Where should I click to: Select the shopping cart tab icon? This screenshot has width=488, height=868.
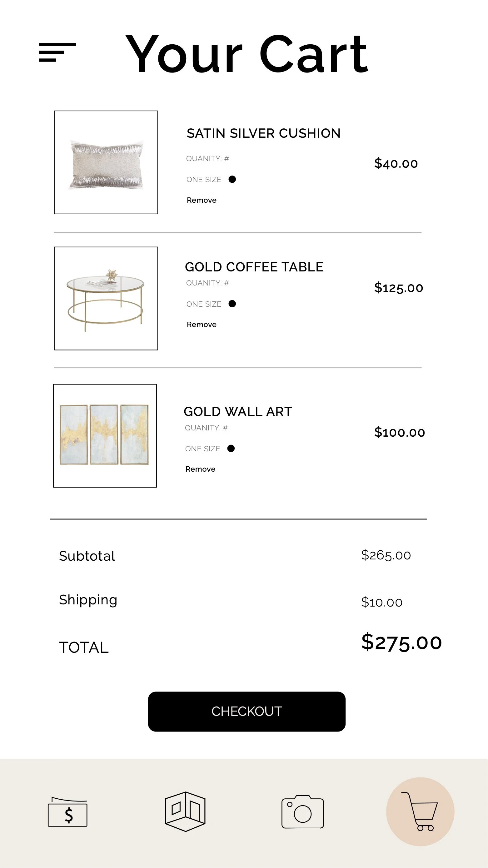point(420,811)
